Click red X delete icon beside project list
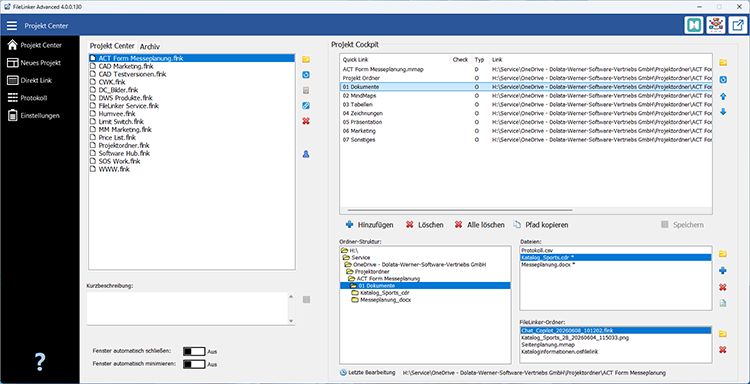This screenshot has height=384, width=750. click(x=306, y=121)
